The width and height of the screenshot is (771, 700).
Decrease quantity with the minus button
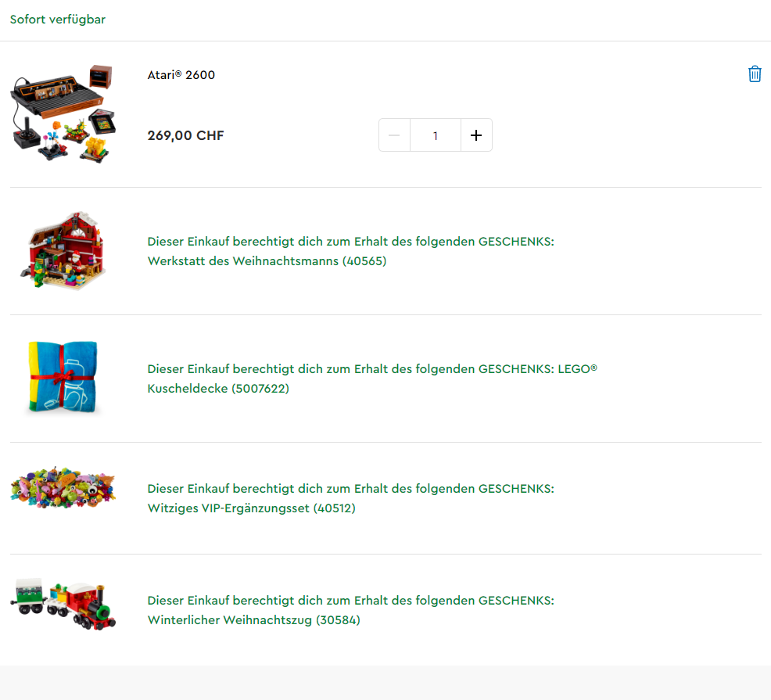pyautogui.click(x=394, y=135)
